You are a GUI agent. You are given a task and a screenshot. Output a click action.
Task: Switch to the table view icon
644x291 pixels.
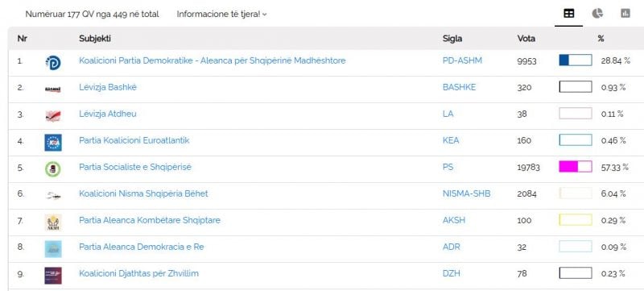[x=568, y=14]
